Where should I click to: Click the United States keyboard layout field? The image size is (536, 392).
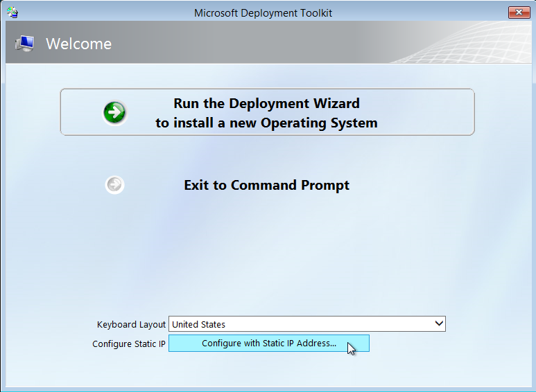click(307, 323)
